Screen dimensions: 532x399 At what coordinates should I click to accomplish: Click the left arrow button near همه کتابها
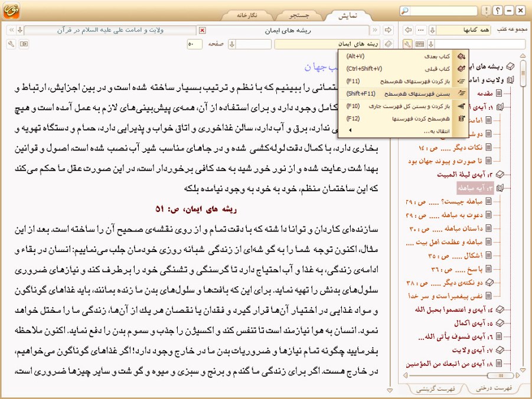[x=408, y=30]
